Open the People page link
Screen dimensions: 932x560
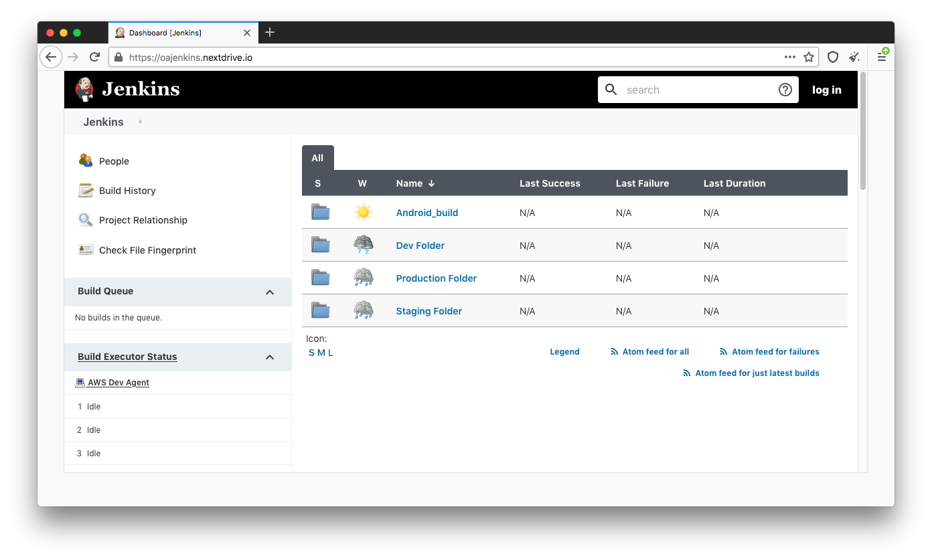click(x=114, y=161)
